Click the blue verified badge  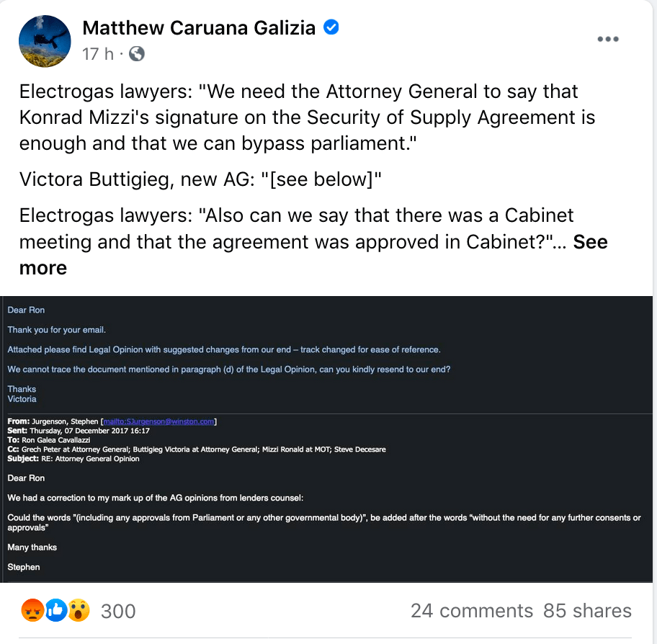coord(331,27)
